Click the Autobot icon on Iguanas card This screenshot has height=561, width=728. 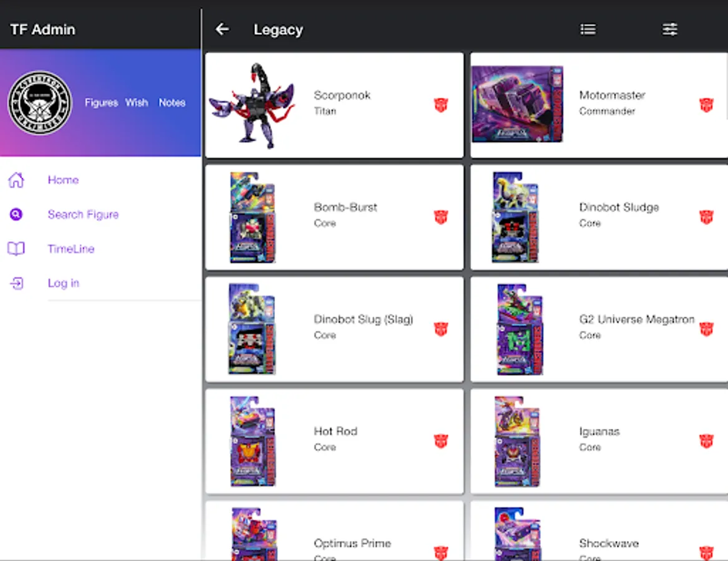tap(706, 441)
